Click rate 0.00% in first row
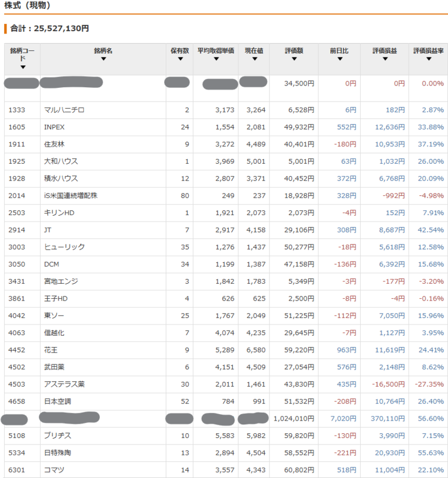Image resolution: width=448 pixels, height=478 pixels. pyautogui.click(x=432, y=84)
